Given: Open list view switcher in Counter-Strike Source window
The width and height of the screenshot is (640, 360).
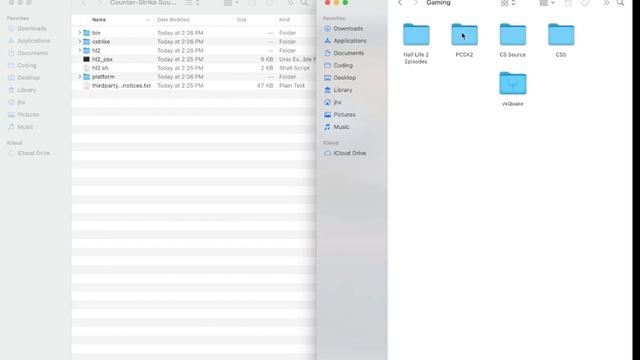Looking at the screenshot, I should (x=191, y=3).
